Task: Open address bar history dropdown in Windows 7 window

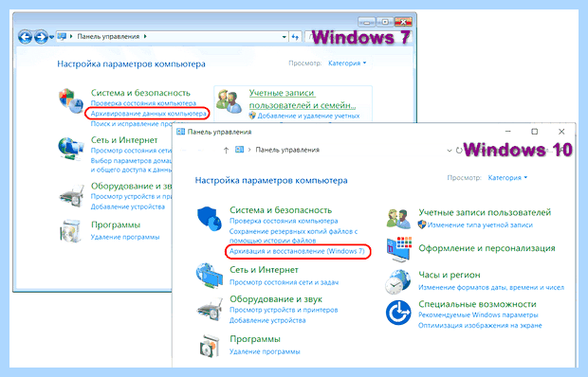Action: pyautogui.click(x=284, y=37)
